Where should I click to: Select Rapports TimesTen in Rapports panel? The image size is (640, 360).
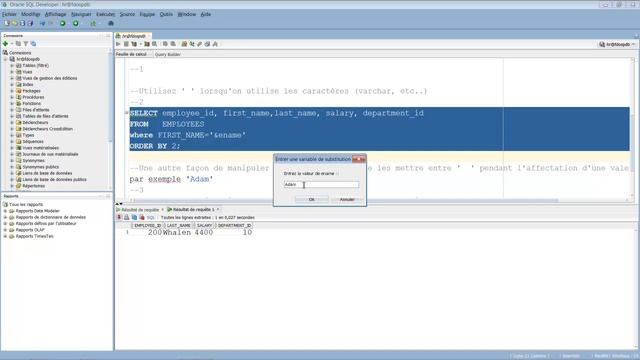pyautogui.click(x=34, y=236)
